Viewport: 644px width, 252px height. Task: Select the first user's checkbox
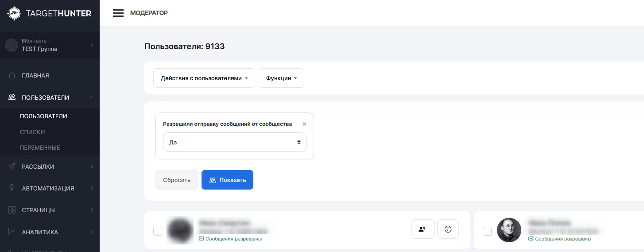click(x=158, y=231)
